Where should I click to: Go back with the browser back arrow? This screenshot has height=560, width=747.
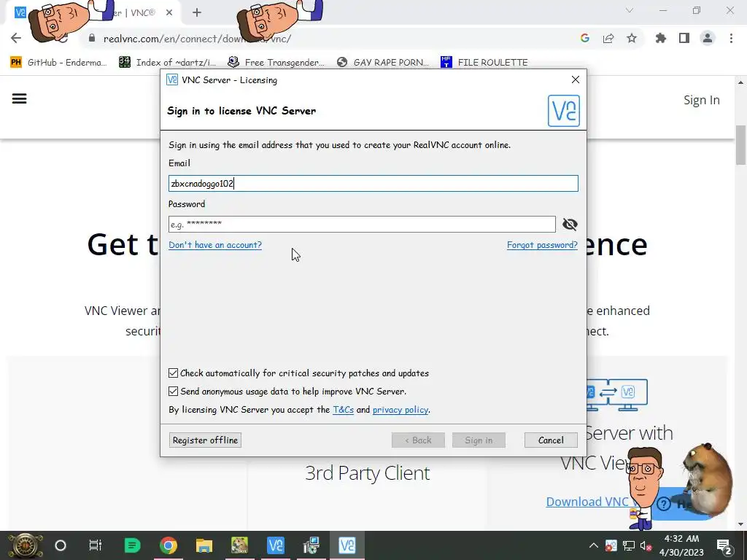16,38
